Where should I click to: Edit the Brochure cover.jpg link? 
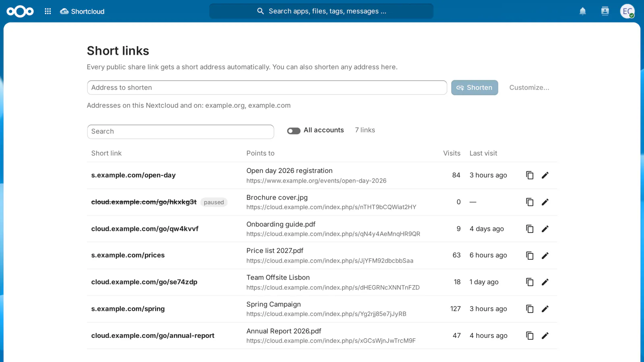(545, 202)
